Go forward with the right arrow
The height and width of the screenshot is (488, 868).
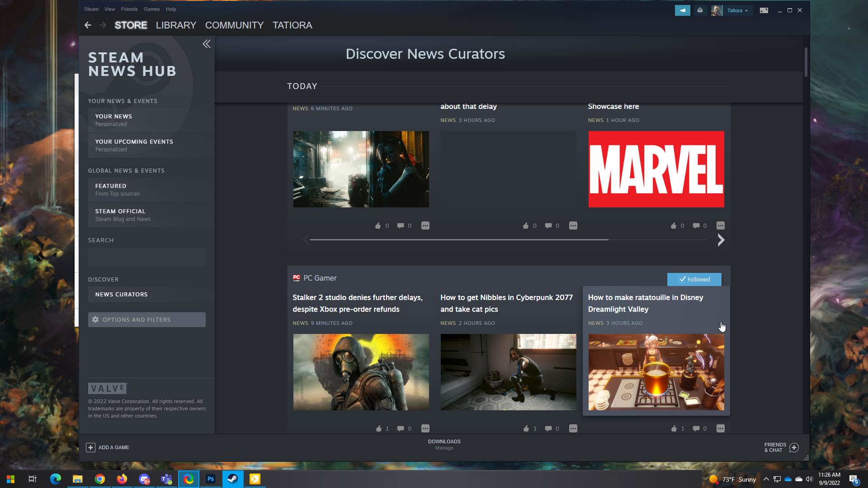tap(103, 25)
